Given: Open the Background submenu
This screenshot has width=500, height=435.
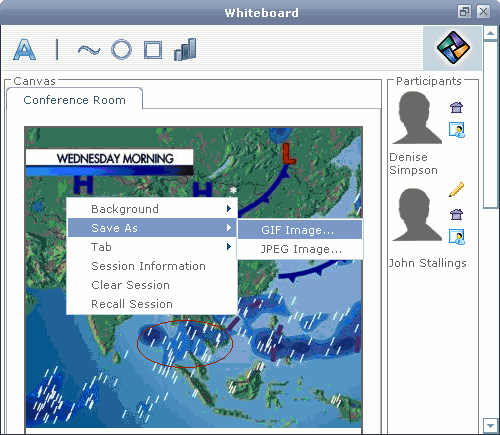Looking at the screenshot, I should point(153,209).
